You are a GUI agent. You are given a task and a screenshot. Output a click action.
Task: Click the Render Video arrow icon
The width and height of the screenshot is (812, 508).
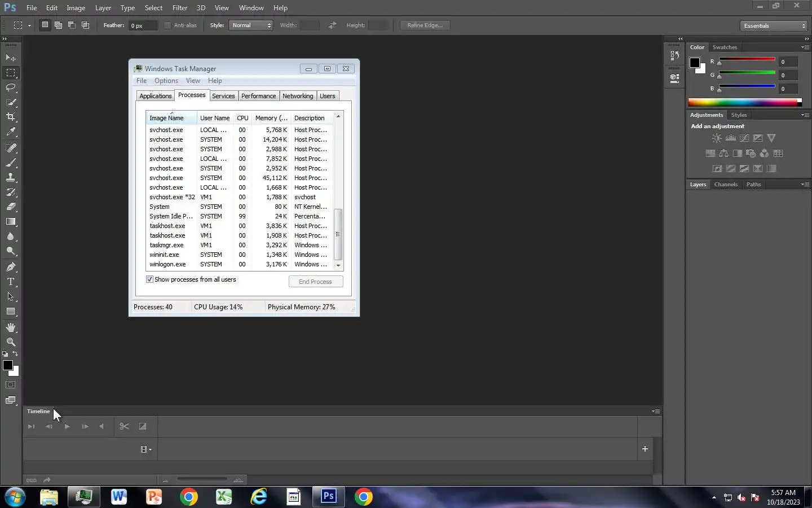coord(47,480)
